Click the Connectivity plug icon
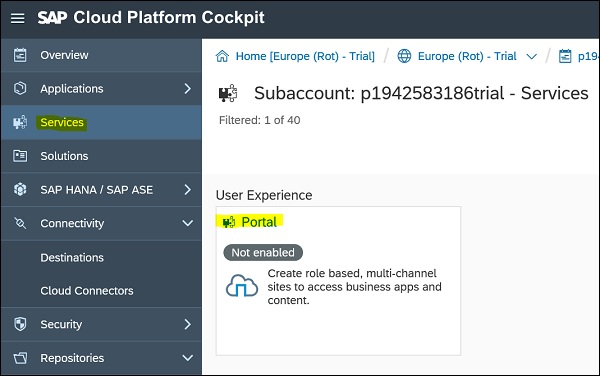The image size is (600, 376). pyautogui.click(x=20, y=223)
